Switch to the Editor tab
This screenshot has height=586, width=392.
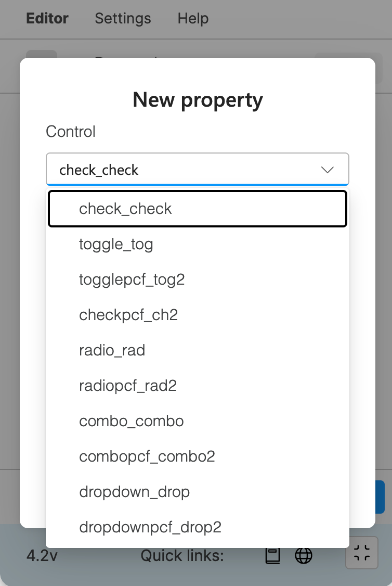point(47,18)
